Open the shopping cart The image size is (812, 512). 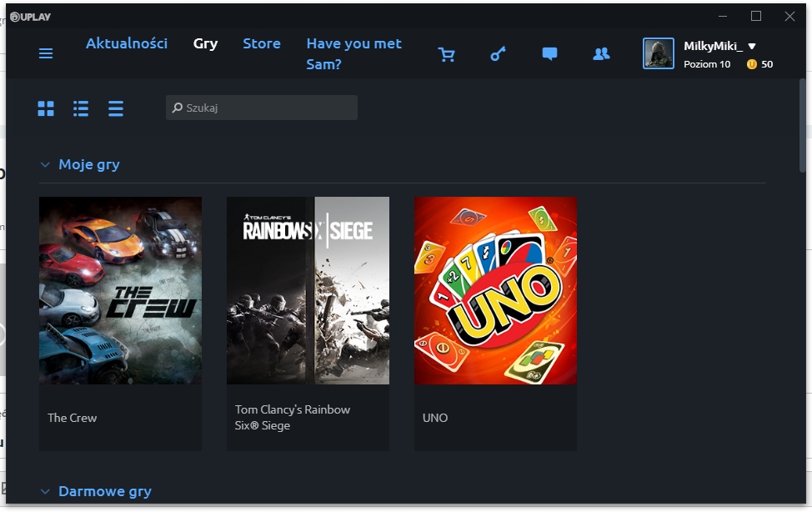[446, 54]
